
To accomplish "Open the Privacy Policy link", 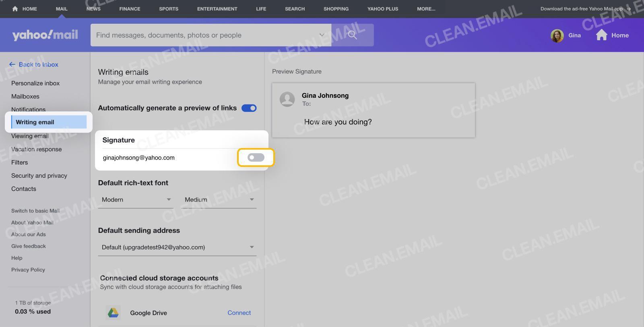I will tap(28, 270).
